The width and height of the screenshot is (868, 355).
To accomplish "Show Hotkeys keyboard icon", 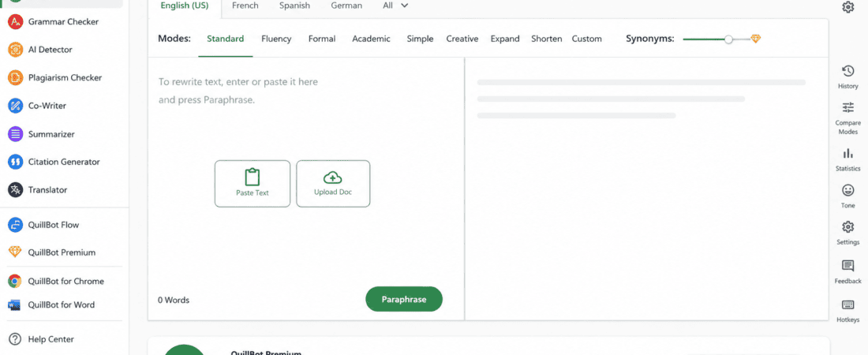I will [847, 305].
